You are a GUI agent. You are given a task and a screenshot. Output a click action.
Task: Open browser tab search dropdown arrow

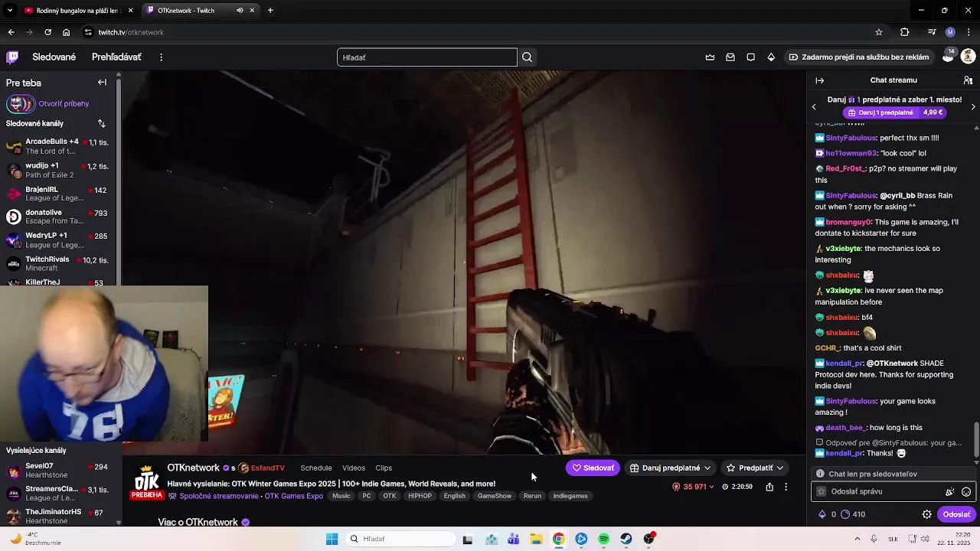(10, 11)
